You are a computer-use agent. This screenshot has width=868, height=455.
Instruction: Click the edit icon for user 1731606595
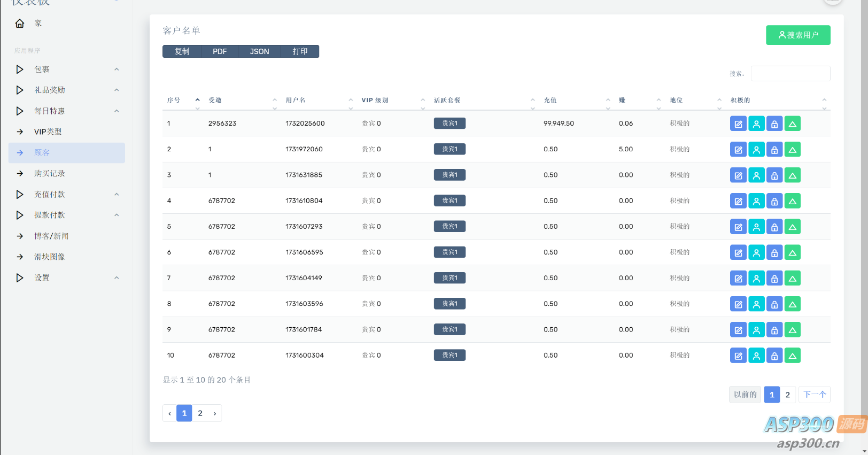click(738, 252)
